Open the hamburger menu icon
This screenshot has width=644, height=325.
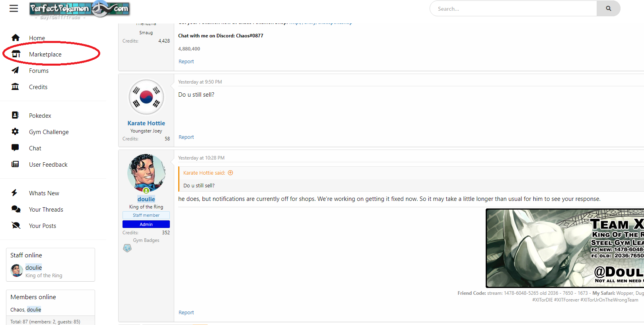click(x=14, y=8)
